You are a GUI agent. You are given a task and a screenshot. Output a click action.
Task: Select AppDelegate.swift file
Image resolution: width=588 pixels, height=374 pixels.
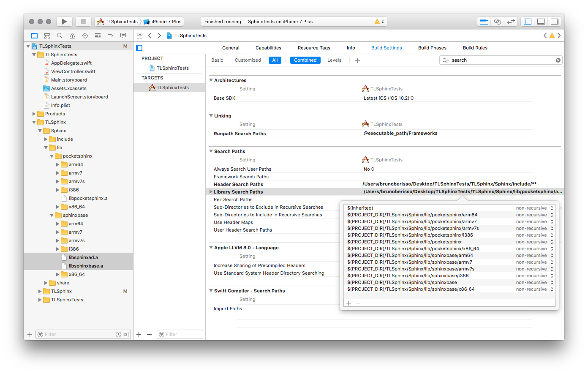point(71,63)
